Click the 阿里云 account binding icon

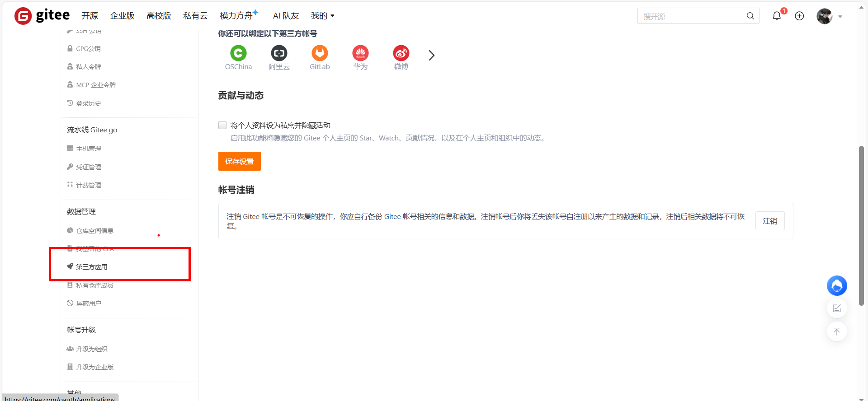(x=279, y=53)
